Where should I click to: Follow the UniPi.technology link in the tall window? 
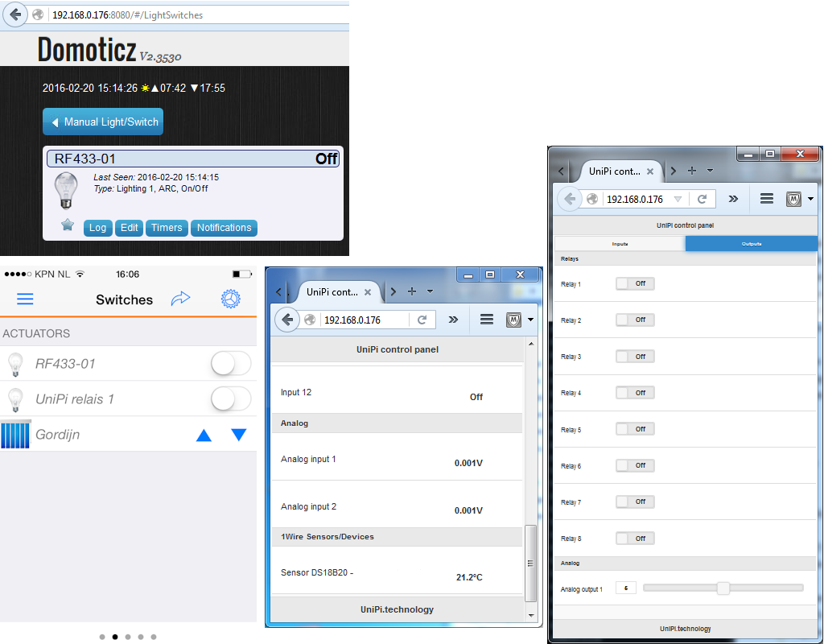[686, 629]
